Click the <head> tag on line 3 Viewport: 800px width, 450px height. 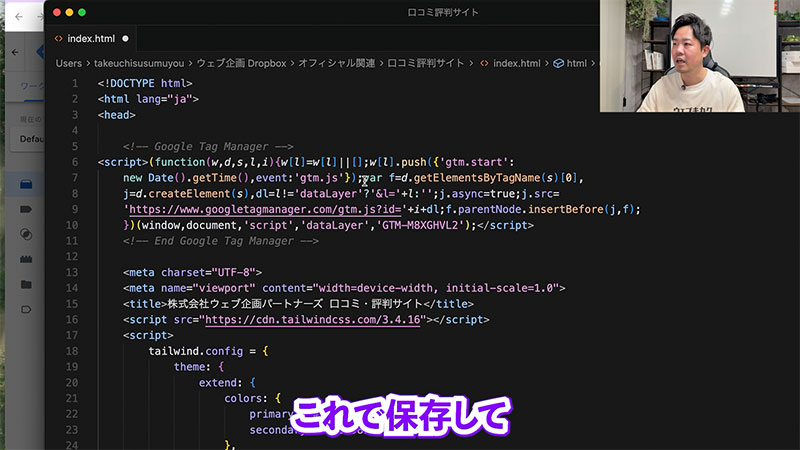pos(116,115)
